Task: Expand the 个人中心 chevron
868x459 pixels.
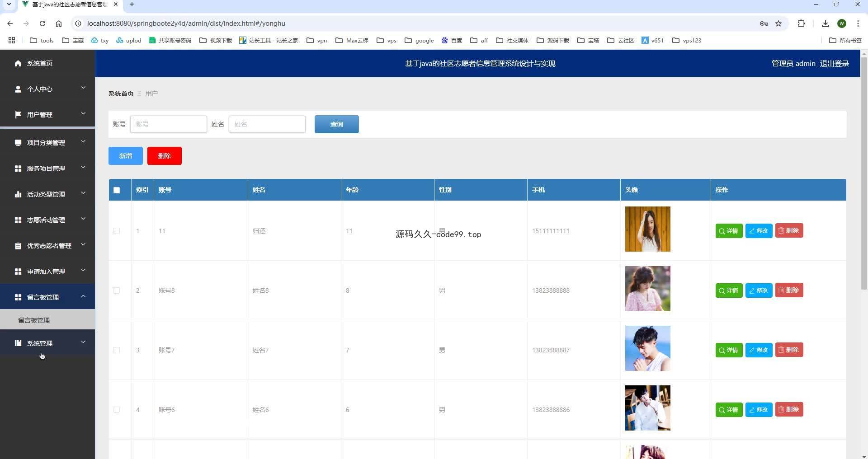Action: point(83,88)
